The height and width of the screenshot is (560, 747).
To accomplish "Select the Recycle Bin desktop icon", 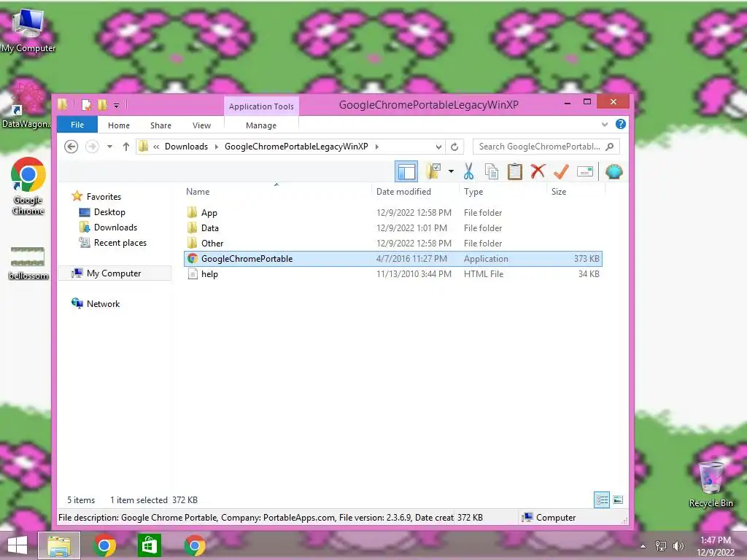I will click(711, 484).
